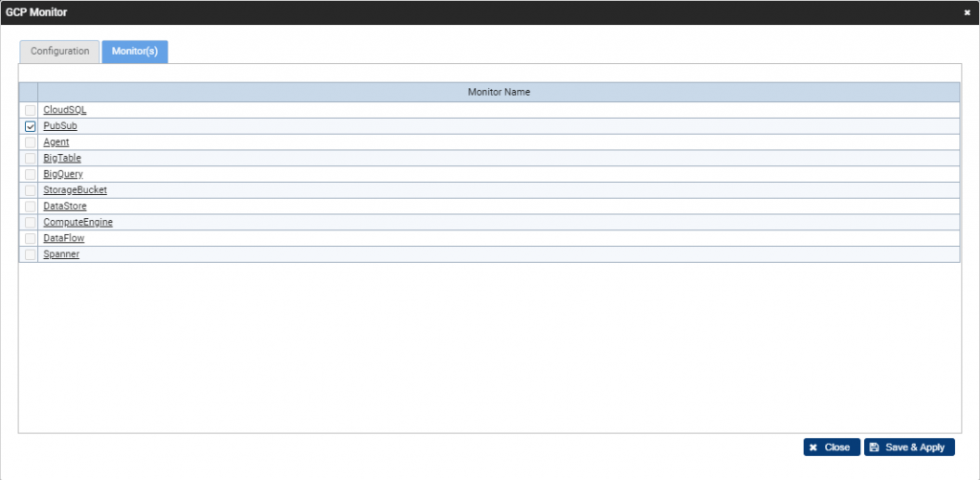
Task: Open the CloudSQL monitor link
Action: point(65,110)
